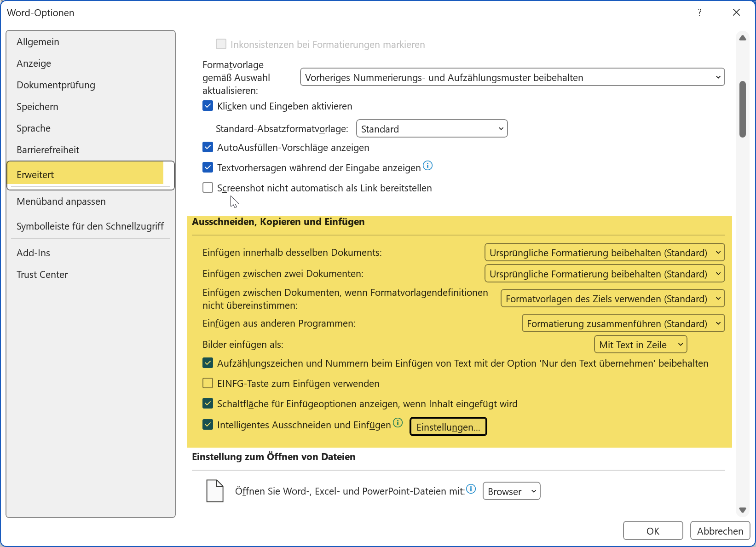Enable Screenshot nicht automatisch als Link bereitstellen
756x547 pixels.
click(x=208, y=188)
